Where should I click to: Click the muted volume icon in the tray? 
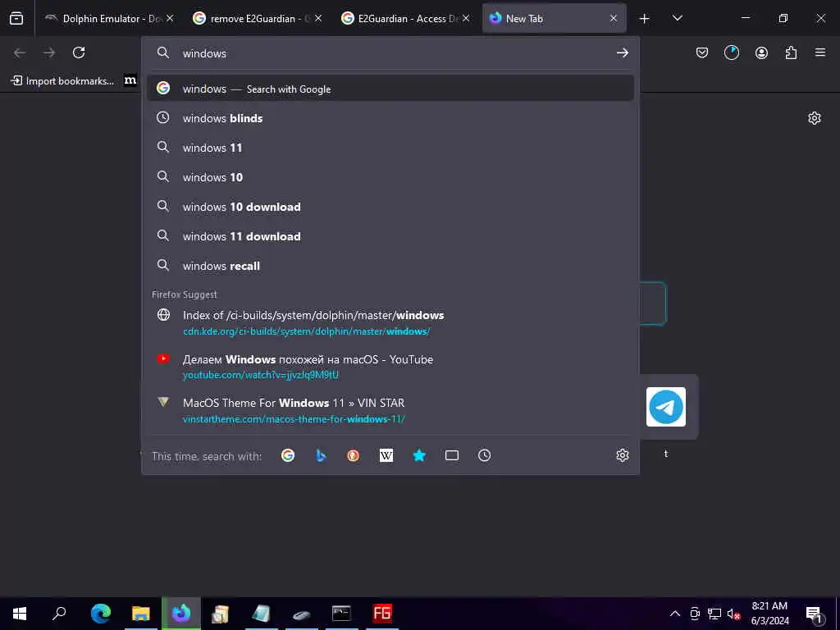click(x=733, y=614)
